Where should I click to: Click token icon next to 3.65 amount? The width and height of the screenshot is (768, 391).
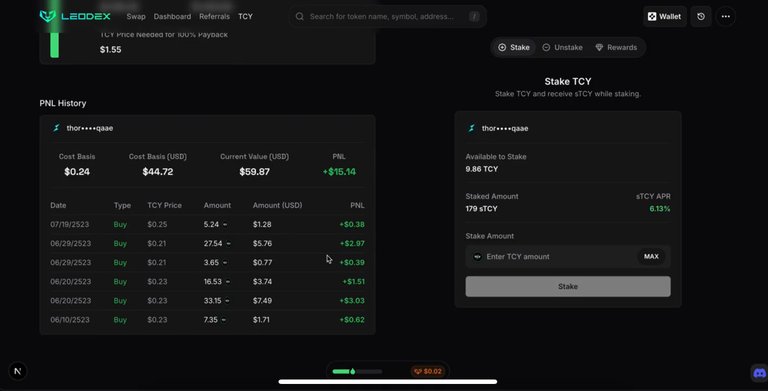(x=225, y=263)
